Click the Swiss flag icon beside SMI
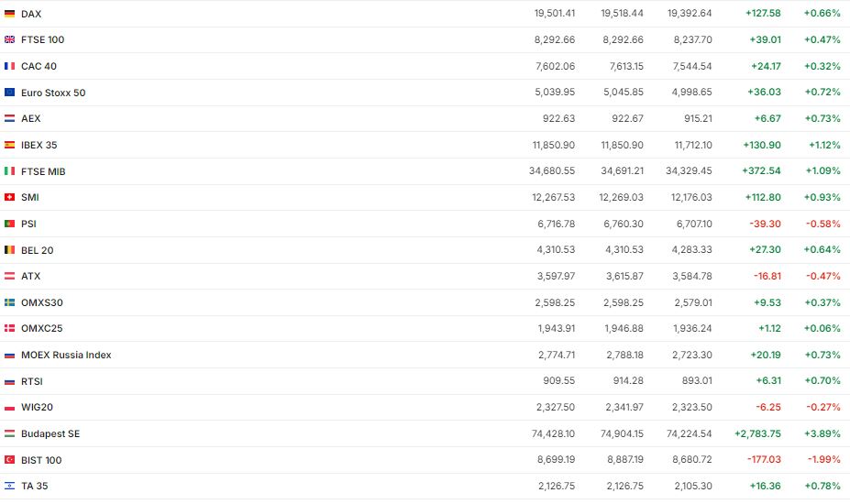 tap(9, 197)
